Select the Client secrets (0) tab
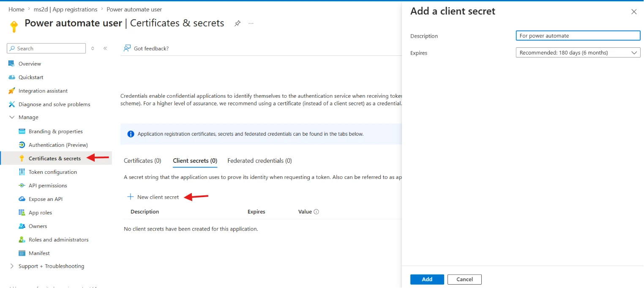644x288 pixels. tap(195, 161)
